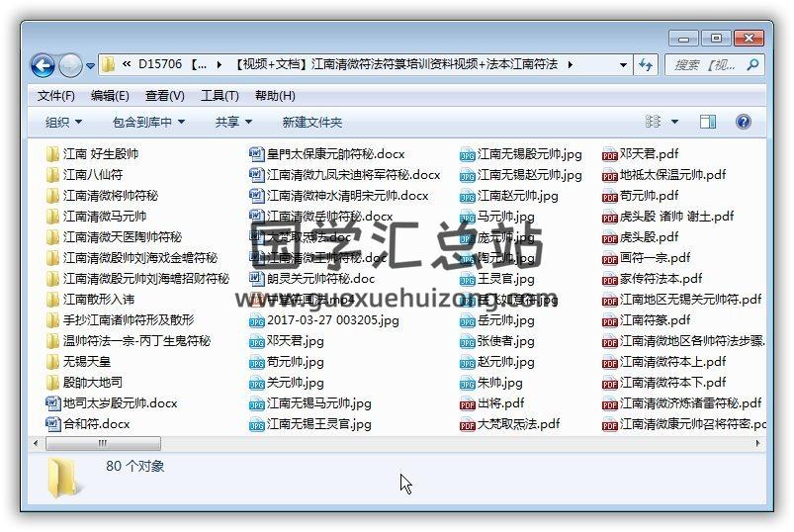Select 江南散形入讳 folder name
The width and height of the screenshot is (794, 532).
pos(99,300)
